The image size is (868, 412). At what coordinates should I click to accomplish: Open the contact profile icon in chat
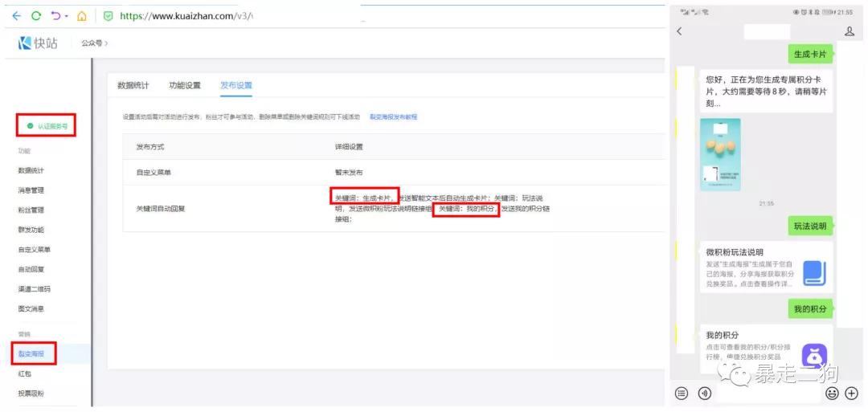tap(850, 31)
